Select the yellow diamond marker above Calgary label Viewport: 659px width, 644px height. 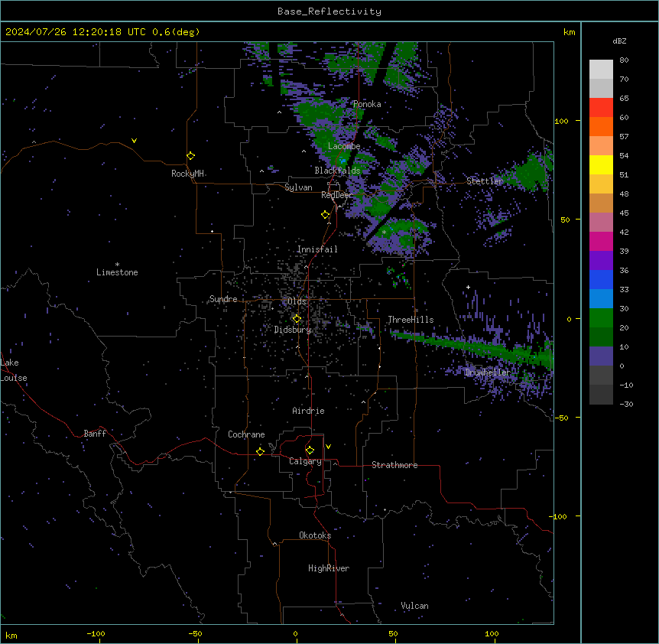tap(310, 450)
